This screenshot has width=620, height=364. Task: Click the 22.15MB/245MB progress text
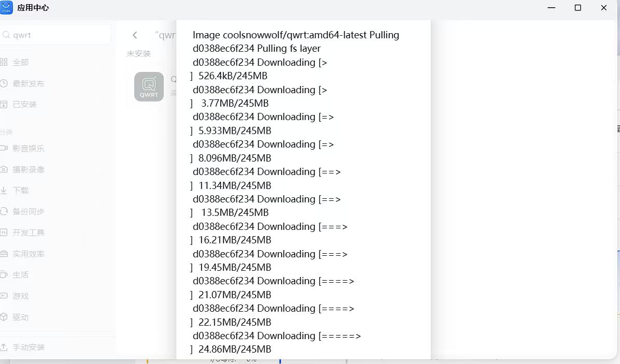click(x=235, y=322)
